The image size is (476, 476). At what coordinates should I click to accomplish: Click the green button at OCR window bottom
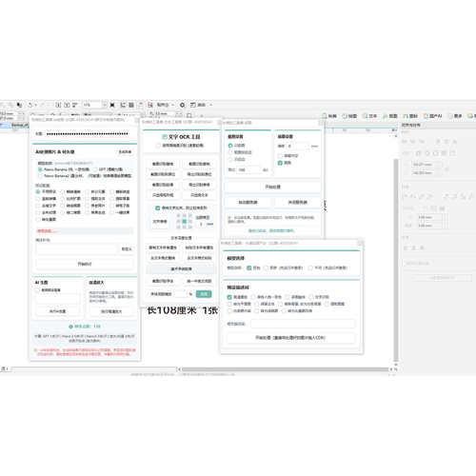[x=204, y=294]
